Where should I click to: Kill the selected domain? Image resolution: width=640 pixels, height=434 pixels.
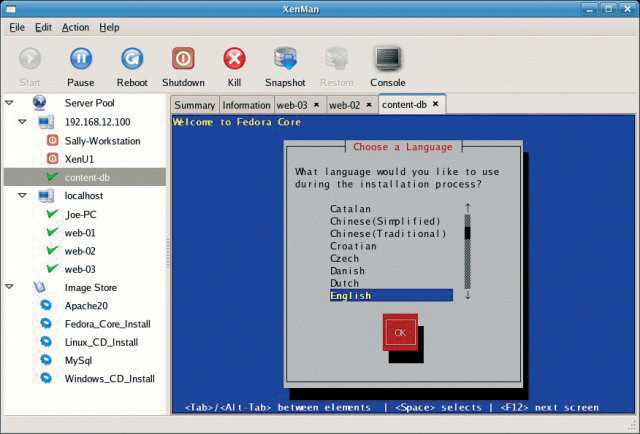coord(234,59)
